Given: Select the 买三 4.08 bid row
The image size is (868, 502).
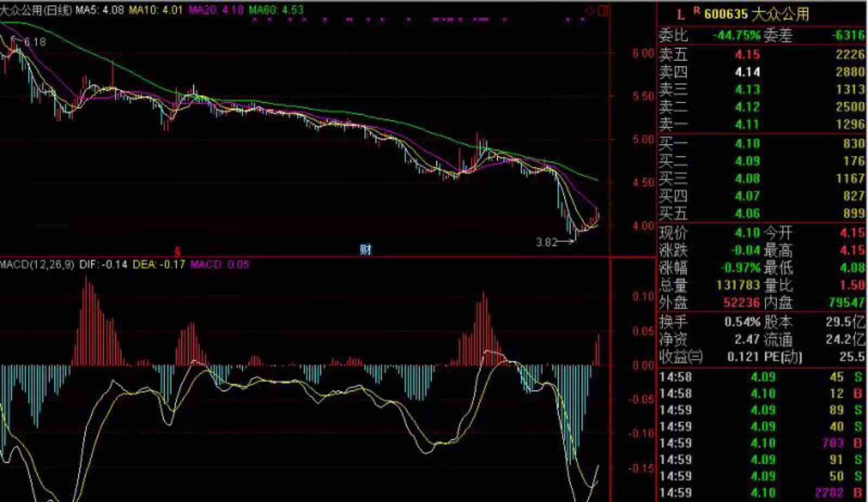Looking at the screenshot, I should pyautogui.click(x=762, y=178).
